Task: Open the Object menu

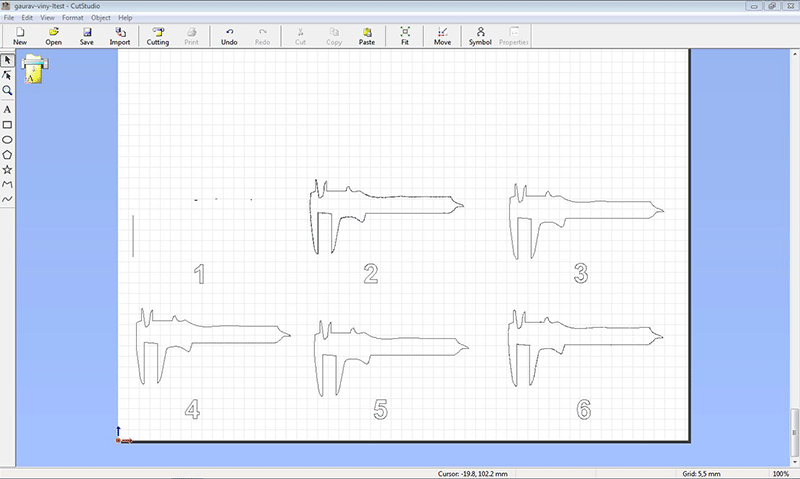Action: tap(101, 17)
